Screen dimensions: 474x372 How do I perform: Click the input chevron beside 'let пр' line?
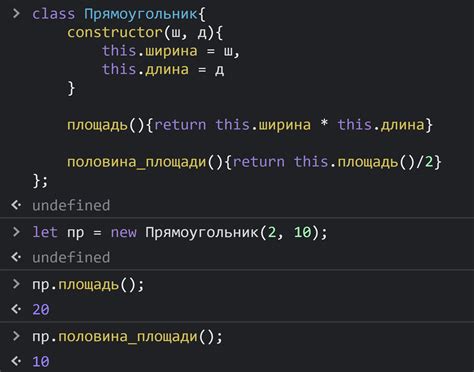tap(16, 232)
